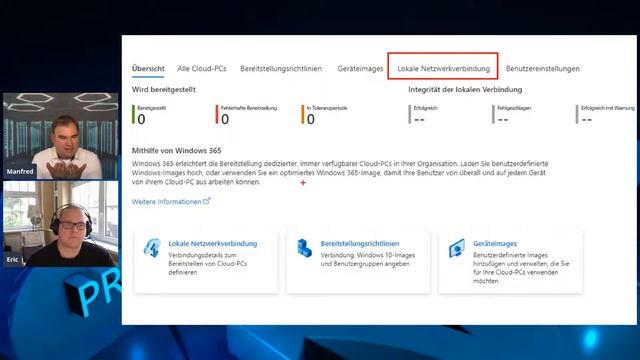Image resolution: width=640 pixels, height=360 pixels.
Task: Click the Erfolgreich connection status
Action: coord(419,120)
